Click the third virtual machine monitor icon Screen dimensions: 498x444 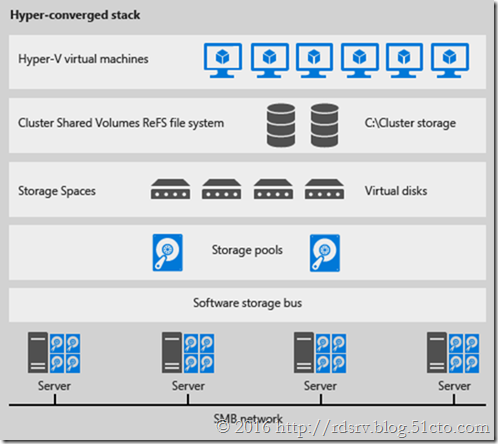coord(314,60)
